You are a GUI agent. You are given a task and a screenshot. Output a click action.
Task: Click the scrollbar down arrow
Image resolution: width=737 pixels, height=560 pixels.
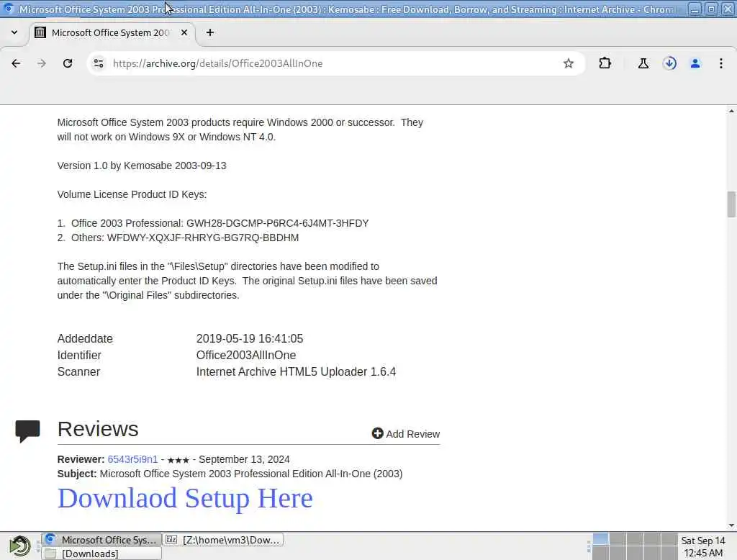[x=731, y=525]
